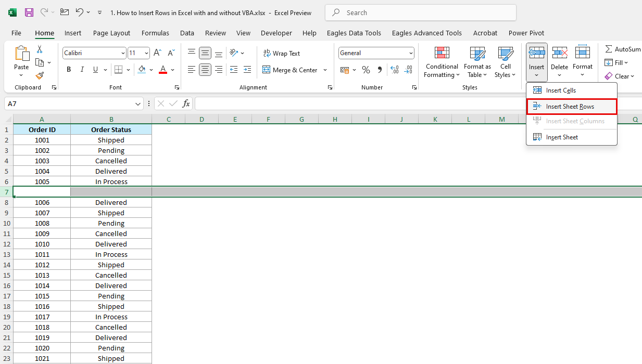The width and height of the screenshot is (642, 364).
Task: Click the Eraser Clear icon
Action: [609, 76]
